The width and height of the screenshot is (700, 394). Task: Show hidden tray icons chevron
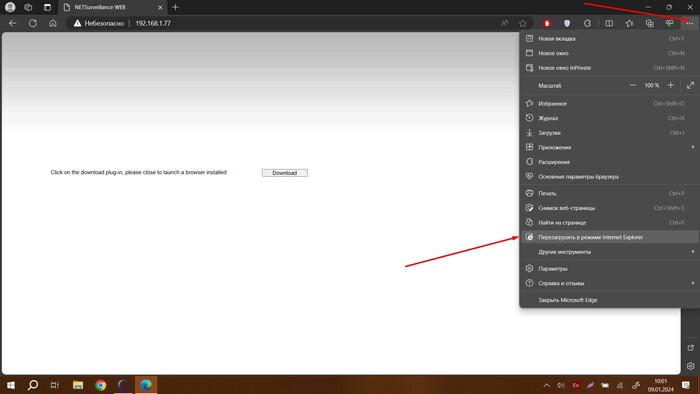(546, 385)
